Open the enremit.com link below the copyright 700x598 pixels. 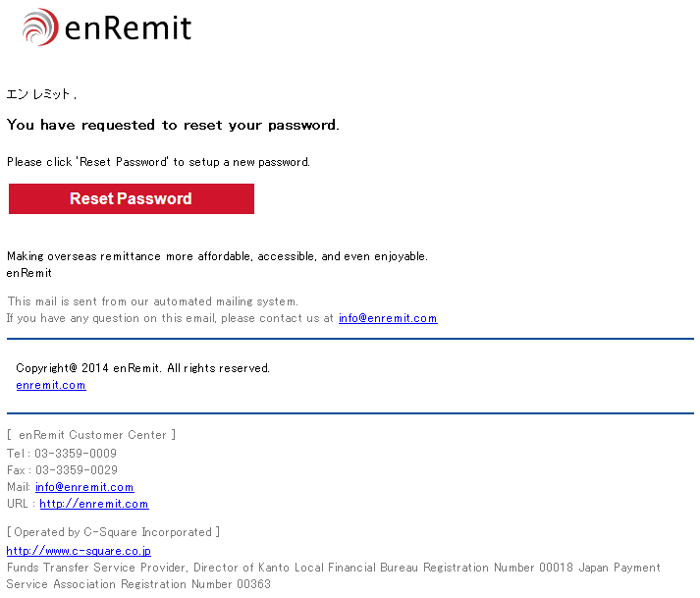coord(51,385)
